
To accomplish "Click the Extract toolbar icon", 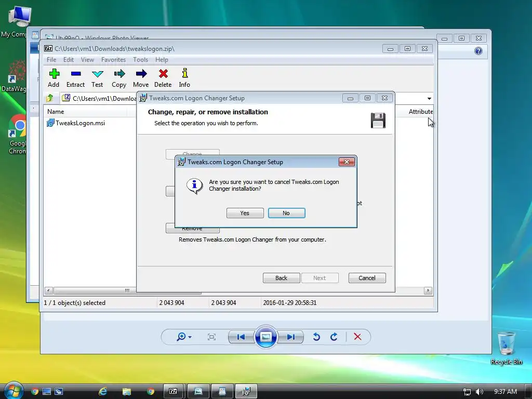I will point(75,78).
